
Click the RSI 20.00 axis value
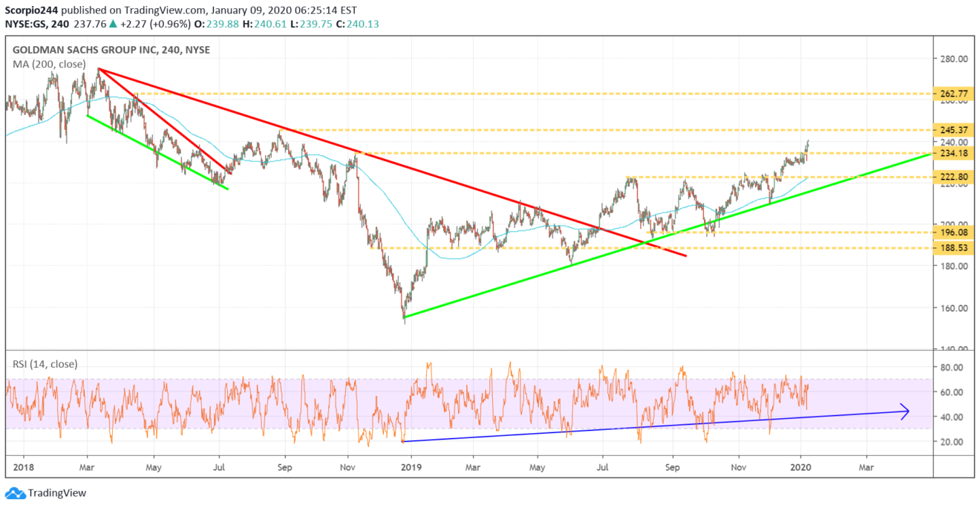[x=953, y=441]
